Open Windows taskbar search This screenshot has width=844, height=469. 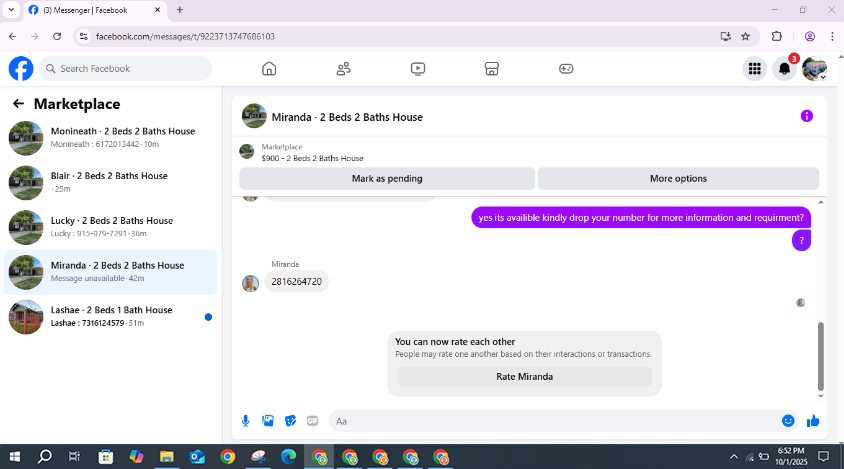(45, 457)
